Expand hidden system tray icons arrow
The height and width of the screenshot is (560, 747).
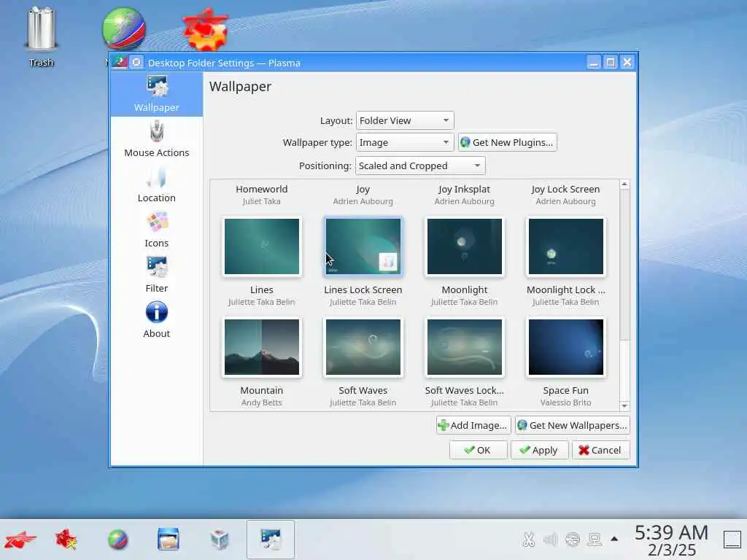click(614, 539)
